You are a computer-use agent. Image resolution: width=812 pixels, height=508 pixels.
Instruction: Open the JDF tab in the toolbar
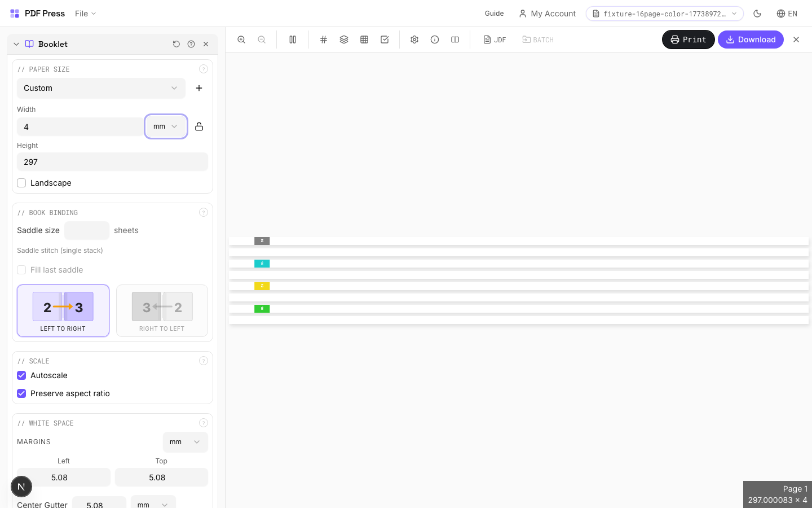tap(495, 40)
